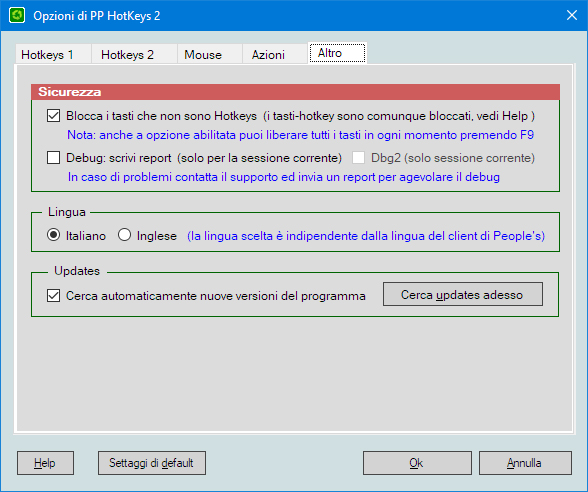
Task: Click the green PP HotKeys app icon
Action: tap(17, 15)
